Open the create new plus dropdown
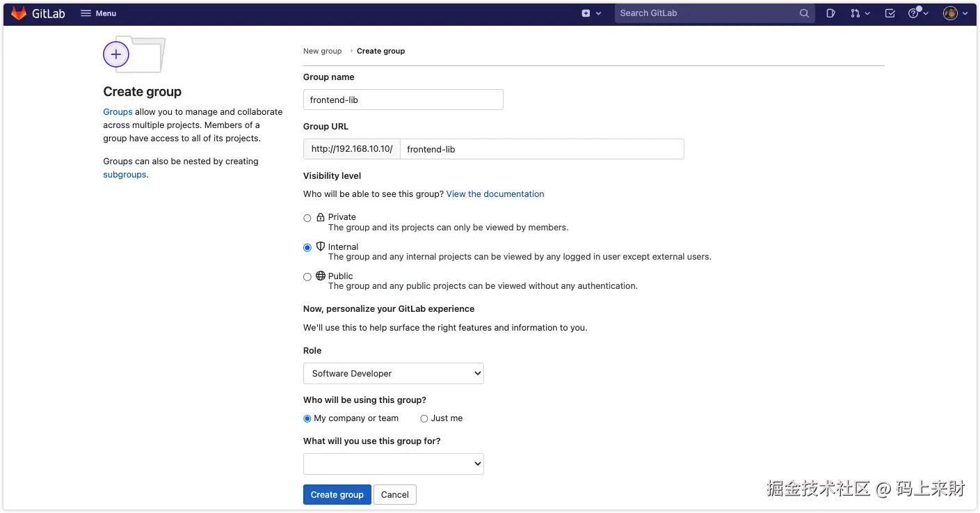 (x=591, y=13)
